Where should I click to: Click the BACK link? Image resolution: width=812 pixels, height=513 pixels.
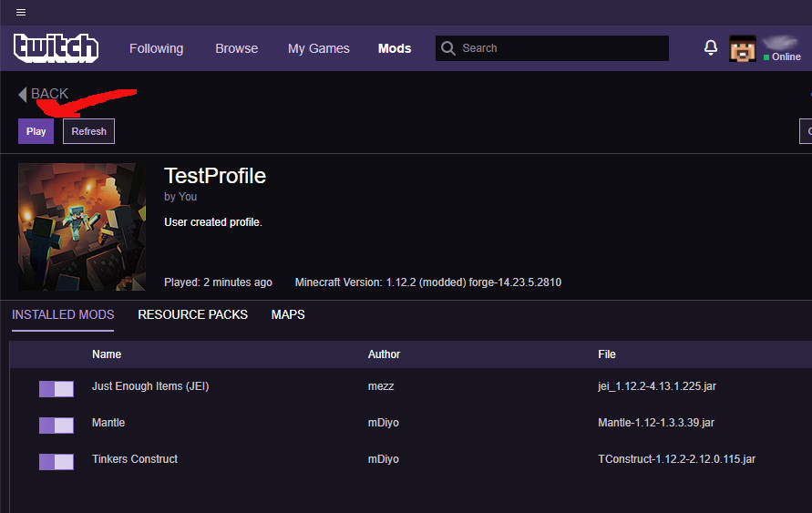tap(50, 94)
